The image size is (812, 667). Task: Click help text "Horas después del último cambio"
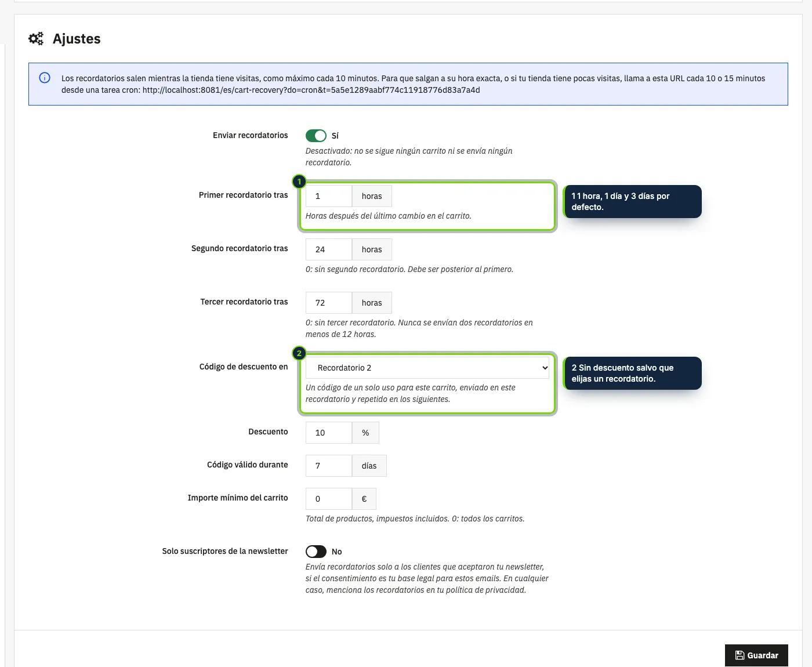pyautogui.click(x=389, y=216)
